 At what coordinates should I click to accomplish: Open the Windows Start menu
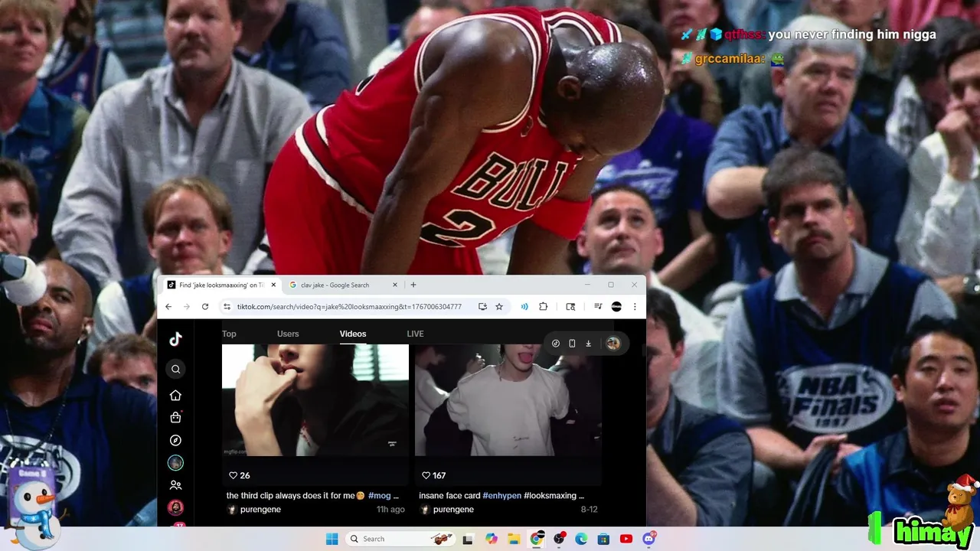pyautogui.click(x=332, y=539)
